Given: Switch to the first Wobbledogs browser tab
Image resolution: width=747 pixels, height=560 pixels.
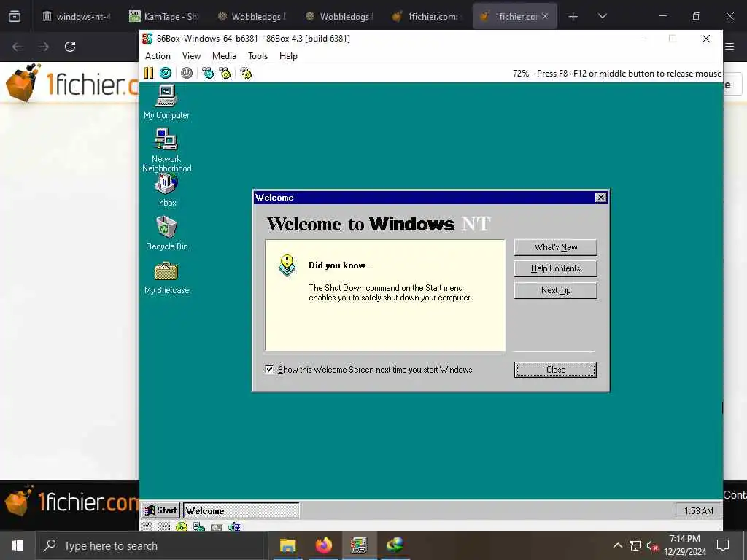Looking at the screenshot, I should pos(252,16).
